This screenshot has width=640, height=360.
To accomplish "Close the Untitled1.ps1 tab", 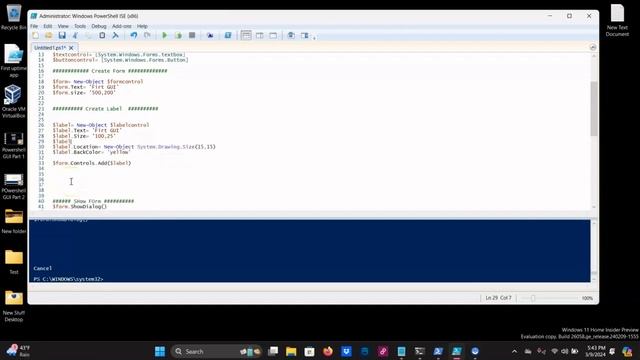I will click(71, 48).
